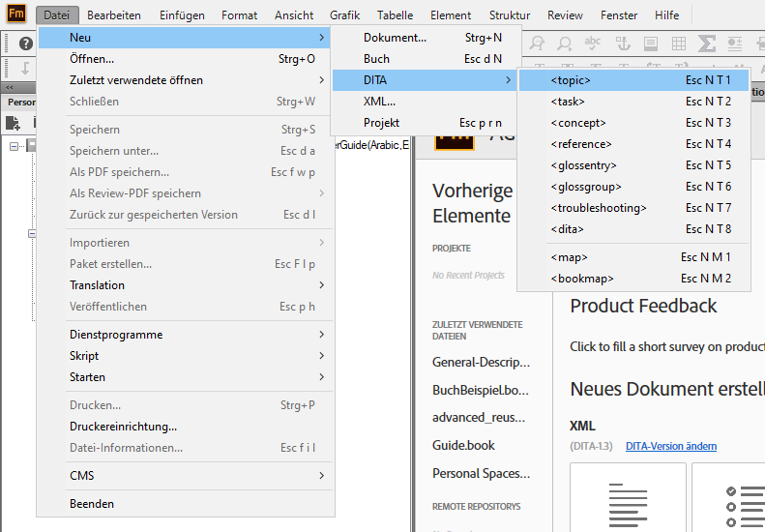The height and width of the screenshot is (532, 765).
Task: Click the DITA-Version ändern link
Action: 670,446
